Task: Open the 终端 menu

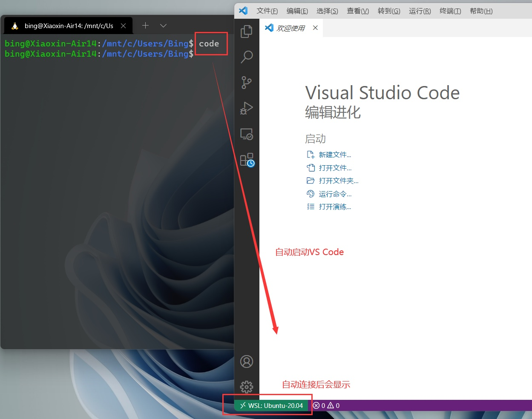Action: [450, 11]
